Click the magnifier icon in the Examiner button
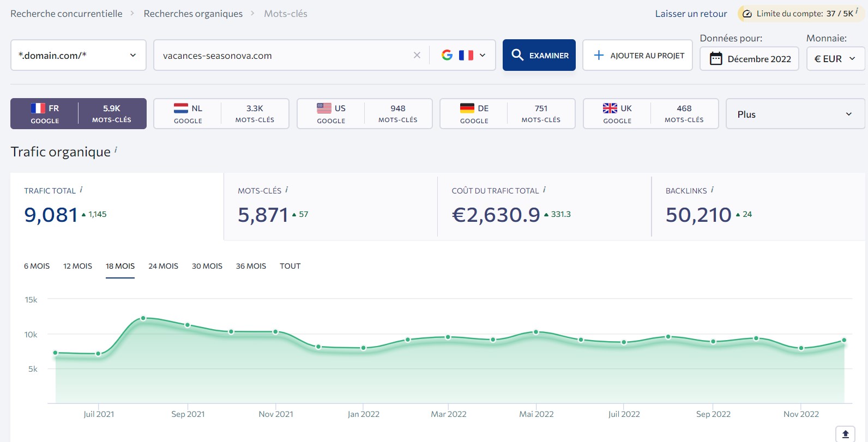Image resolution: width=868 pixels, height=442 pixels. [517, 55]
